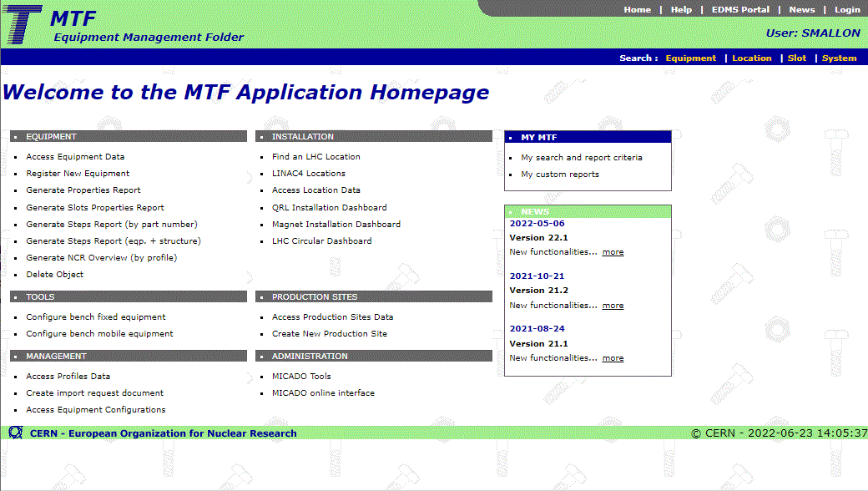Viewport: 868px width, 491px height.
Task: Select Create New Production Site
Action: coord(330,333)
